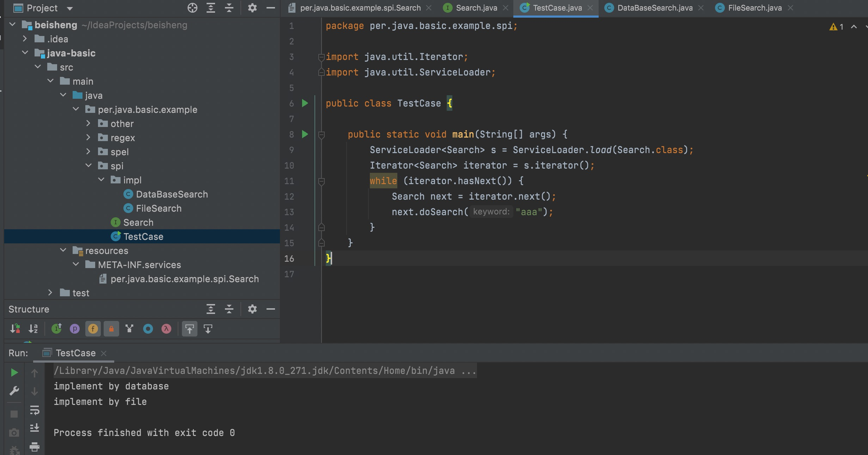Click the "aaa" string literal
This screenshot has width=868, height=455.
[529, 212]
